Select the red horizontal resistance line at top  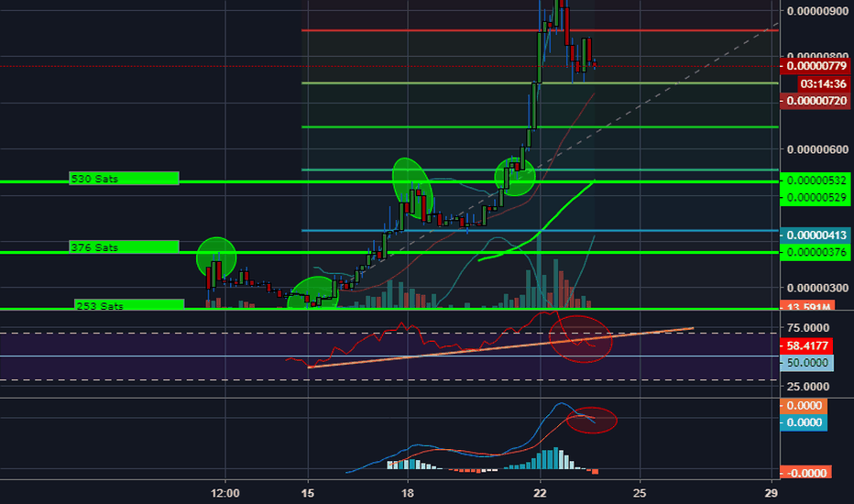coord(540,30)
